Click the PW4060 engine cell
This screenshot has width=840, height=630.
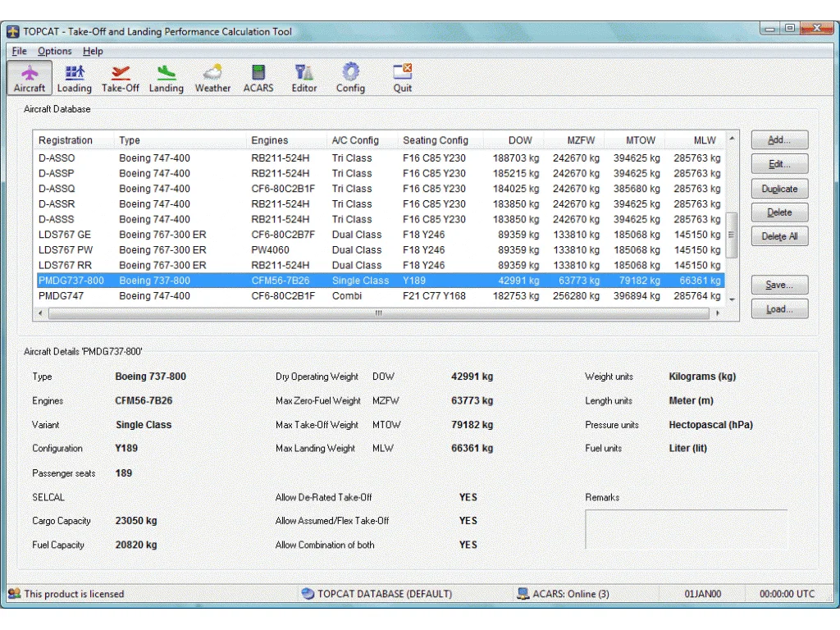click(270, 249)
